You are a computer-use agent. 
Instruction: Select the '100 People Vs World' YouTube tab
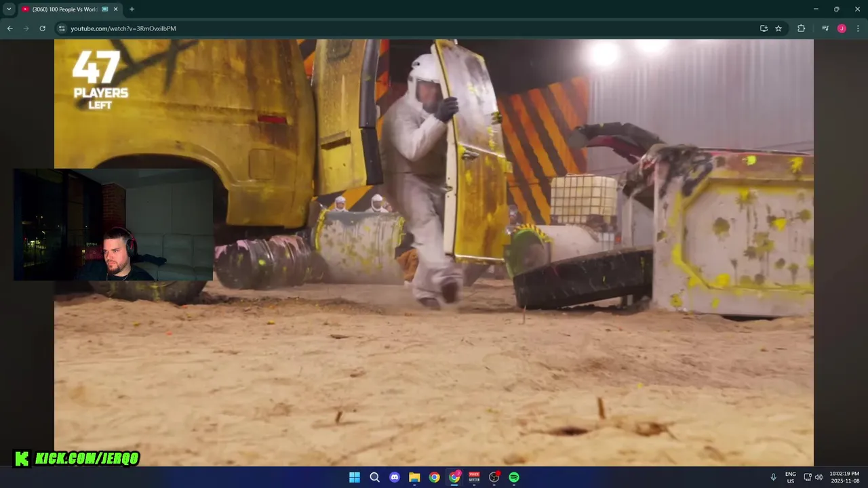pos(70,9)
